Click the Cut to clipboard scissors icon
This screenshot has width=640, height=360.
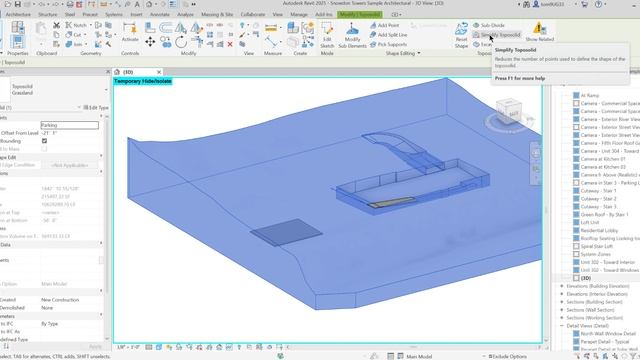[x=56, y=25]
